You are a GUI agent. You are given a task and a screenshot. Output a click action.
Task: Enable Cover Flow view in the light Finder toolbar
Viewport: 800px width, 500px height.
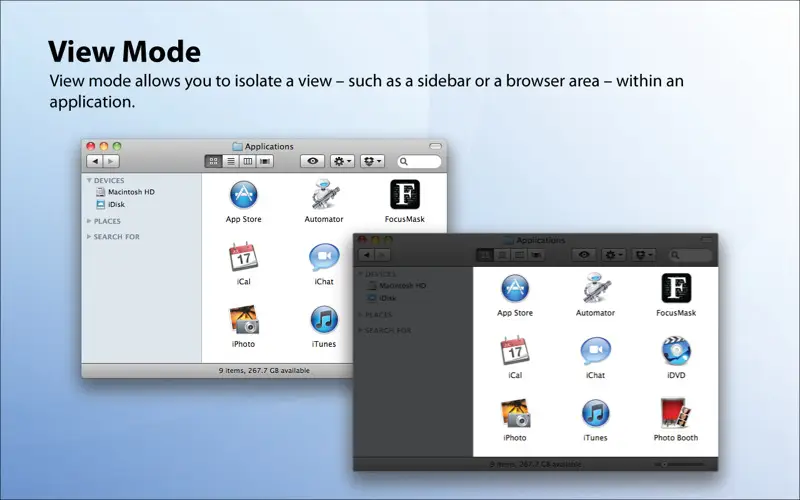pos(265,161)
